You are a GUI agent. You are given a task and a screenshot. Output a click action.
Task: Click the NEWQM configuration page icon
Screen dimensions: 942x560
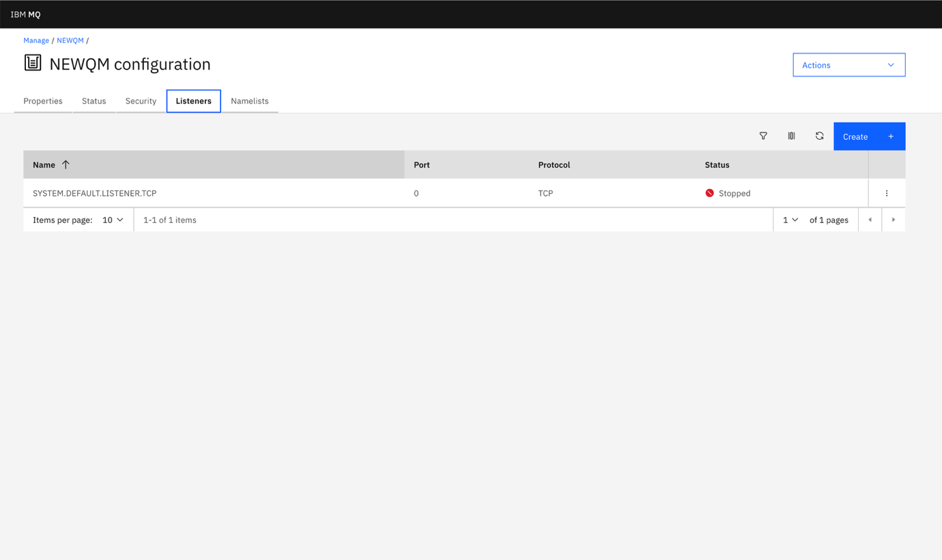(x=33, y=63)
